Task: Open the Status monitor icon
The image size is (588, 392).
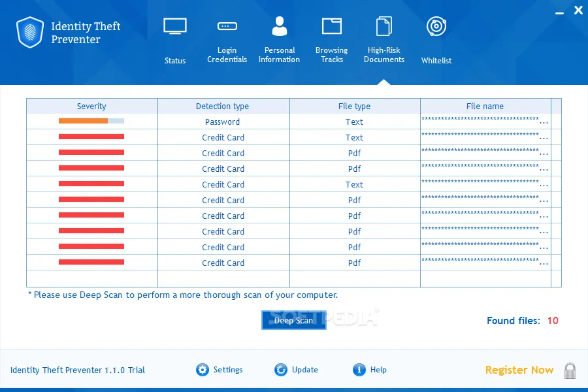Action: (x=174, y=26)
